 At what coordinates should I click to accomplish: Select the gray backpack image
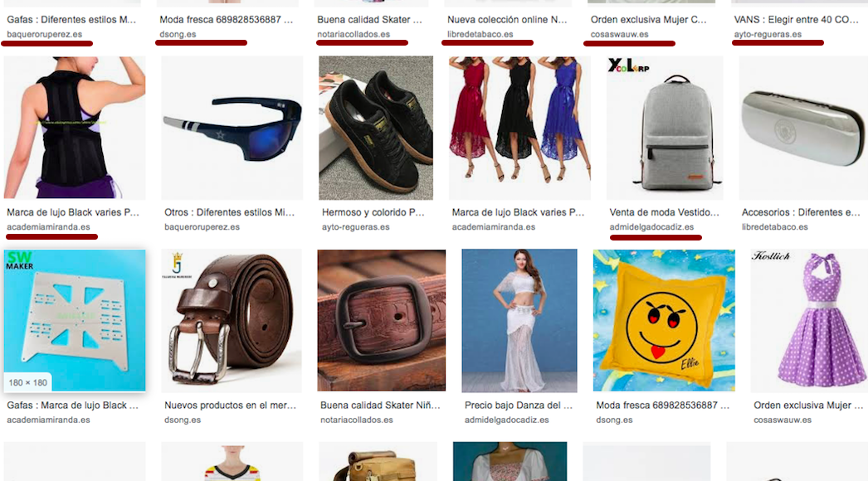pyautogui.click(x=665, y=128)
